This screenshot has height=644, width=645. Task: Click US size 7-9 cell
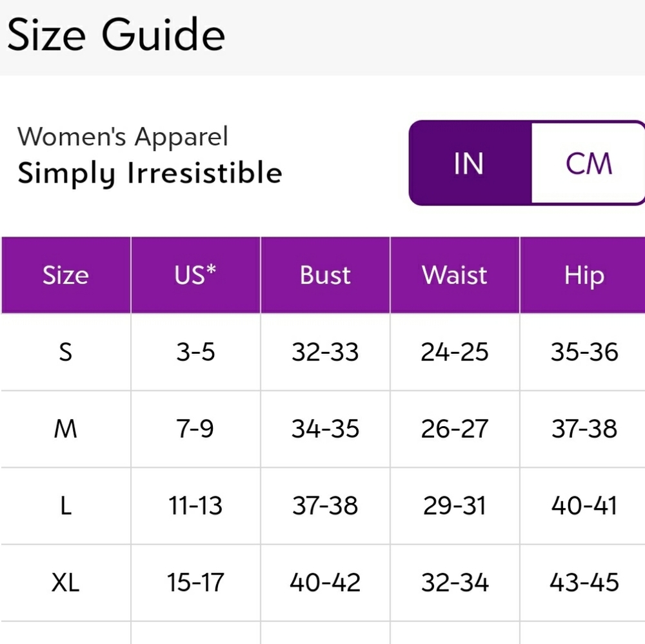pyautogui.click(x=195, y=429)
